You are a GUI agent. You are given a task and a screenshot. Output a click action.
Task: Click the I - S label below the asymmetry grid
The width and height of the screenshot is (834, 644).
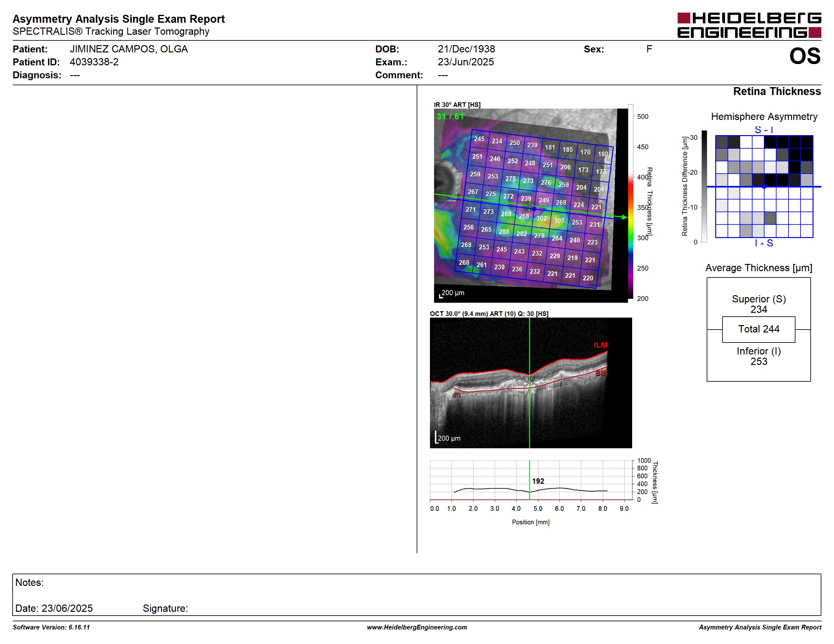pos(764,243)
